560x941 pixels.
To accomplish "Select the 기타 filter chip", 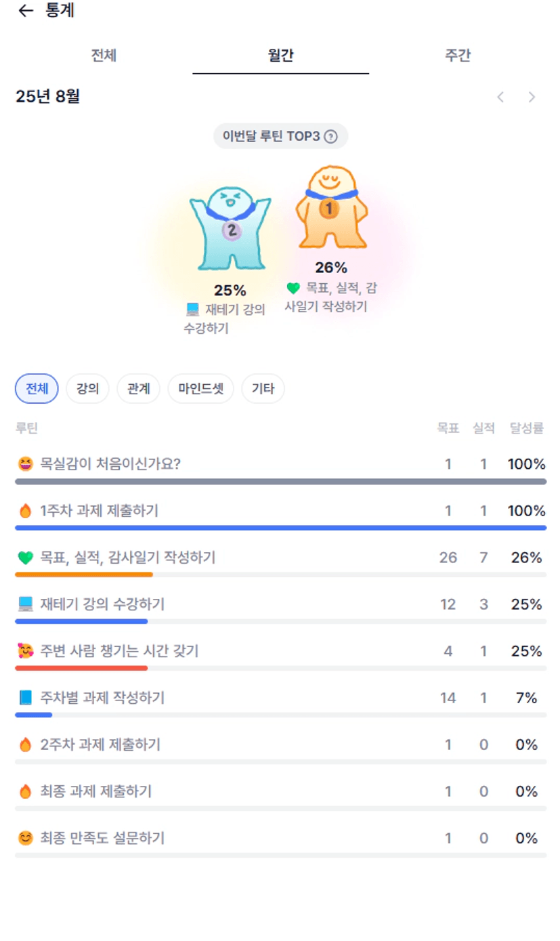I will [263, 389].
